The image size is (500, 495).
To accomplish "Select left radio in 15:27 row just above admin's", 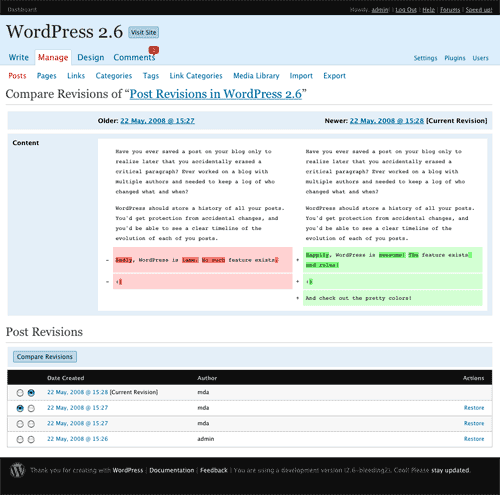I will (20, 424).
